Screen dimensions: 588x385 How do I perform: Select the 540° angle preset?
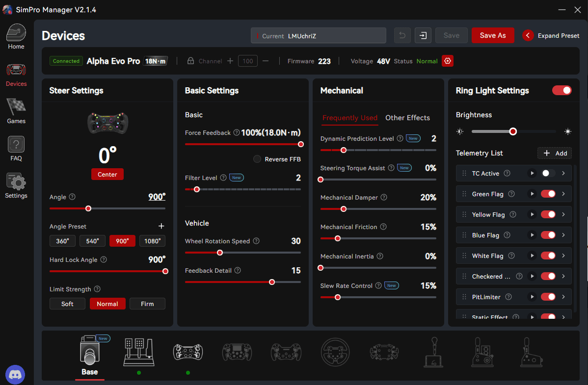(92, 241)
